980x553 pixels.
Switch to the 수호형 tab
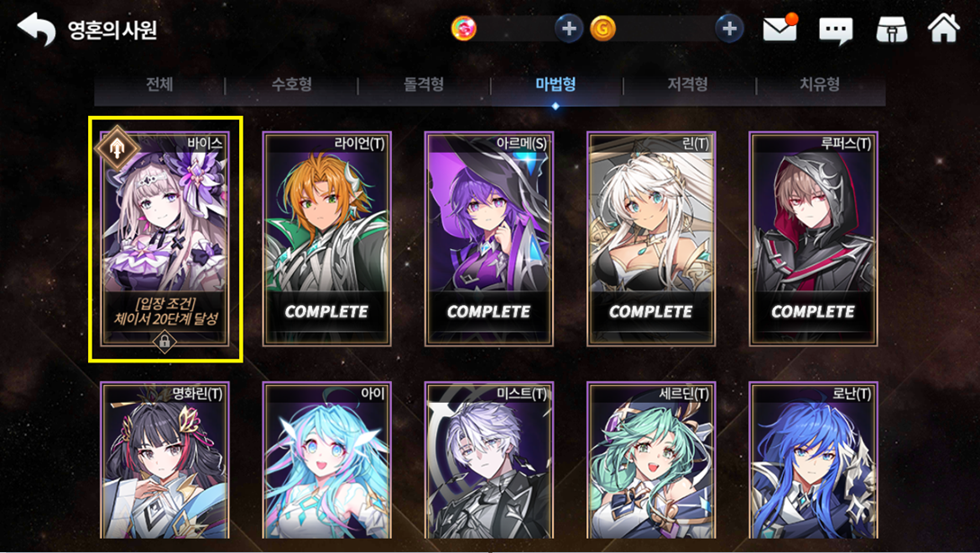pyautogui.click(x=291, y=85)
